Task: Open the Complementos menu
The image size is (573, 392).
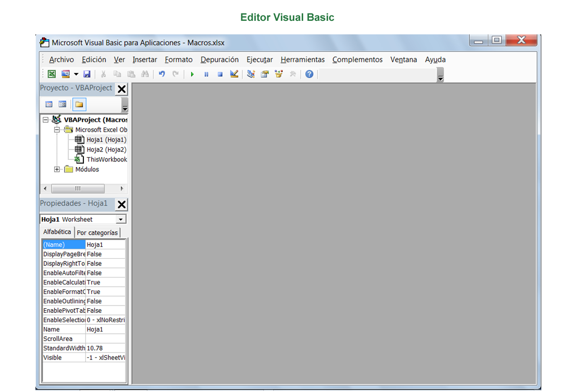Action: point(357,59)
